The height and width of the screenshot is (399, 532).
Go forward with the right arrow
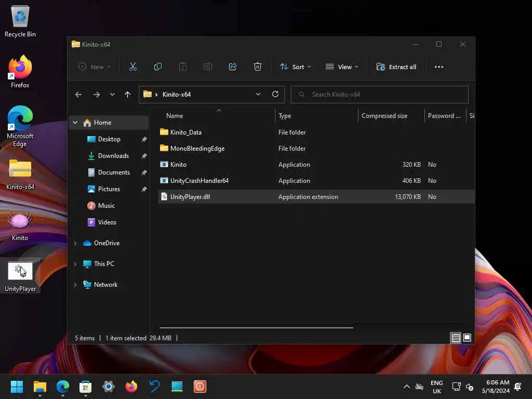point(96,95)
